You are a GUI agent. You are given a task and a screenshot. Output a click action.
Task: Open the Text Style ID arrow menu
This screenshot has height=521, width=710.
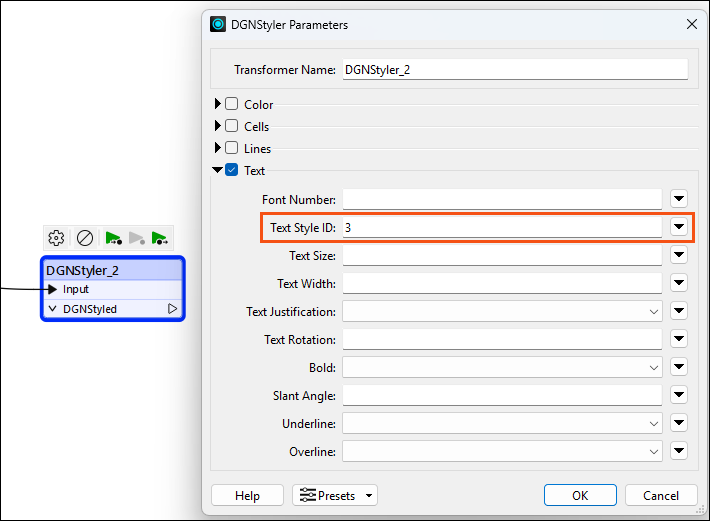(679, 226)
